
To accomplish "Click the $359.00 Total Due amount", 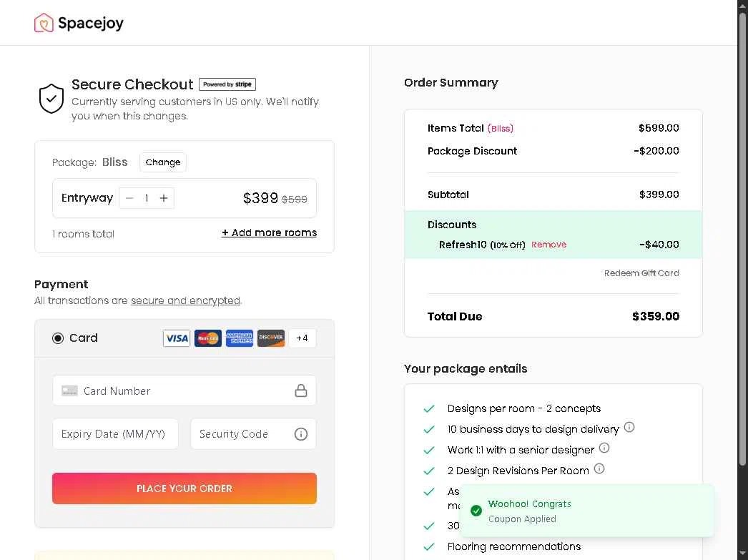I will 656,316.
